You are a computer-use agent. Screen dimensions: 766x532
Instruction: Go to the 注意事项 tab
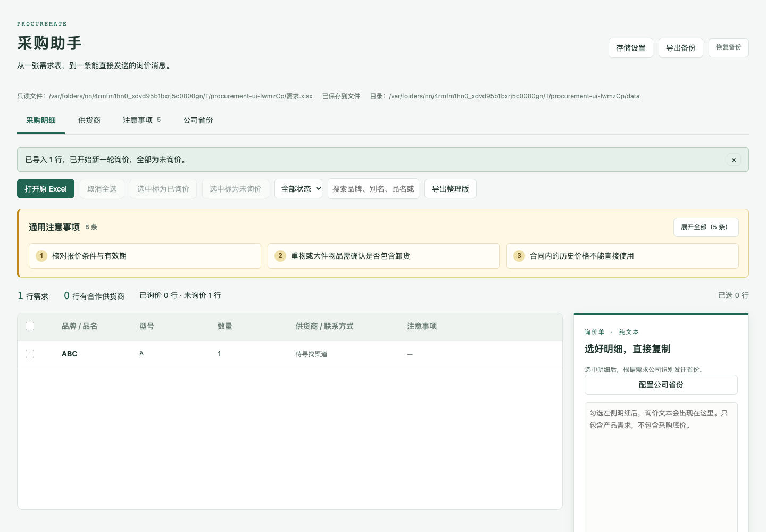pos(141,120)
